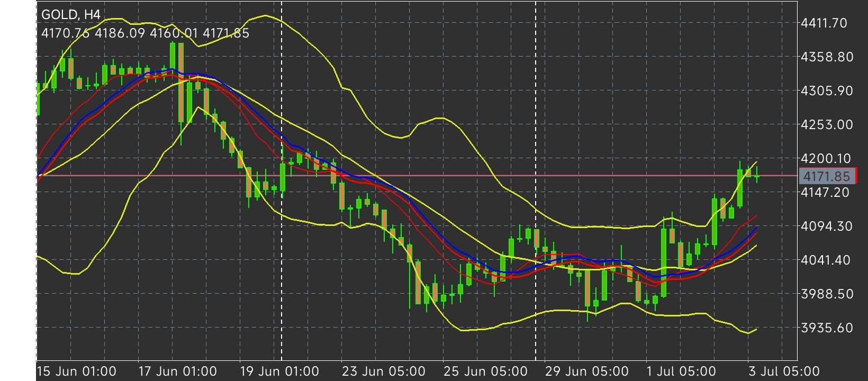868x381 pixels.
Task: Click the red price-level marker beside 4171.85
Action: tap(856, 176)
